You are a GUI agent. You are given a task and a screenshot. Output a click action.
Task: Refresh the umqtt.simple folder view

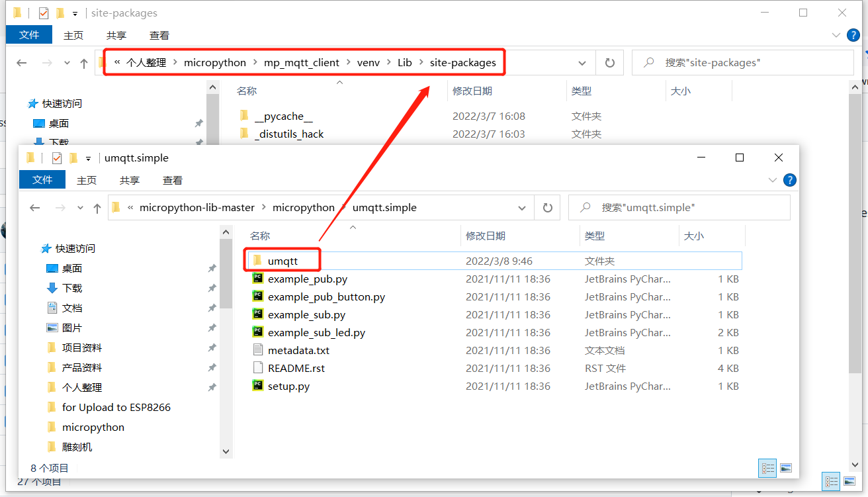coord(547,207)
